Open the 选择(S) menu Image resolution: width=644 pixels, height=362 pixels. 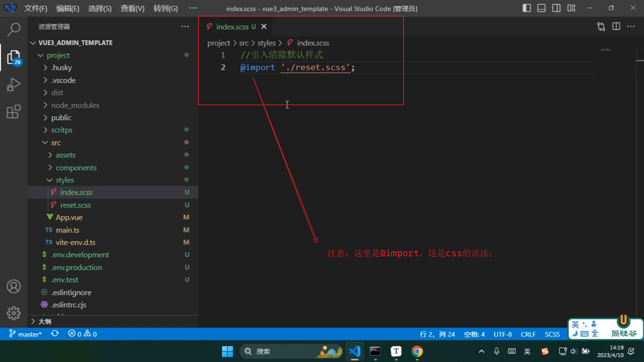coord(100,8)
